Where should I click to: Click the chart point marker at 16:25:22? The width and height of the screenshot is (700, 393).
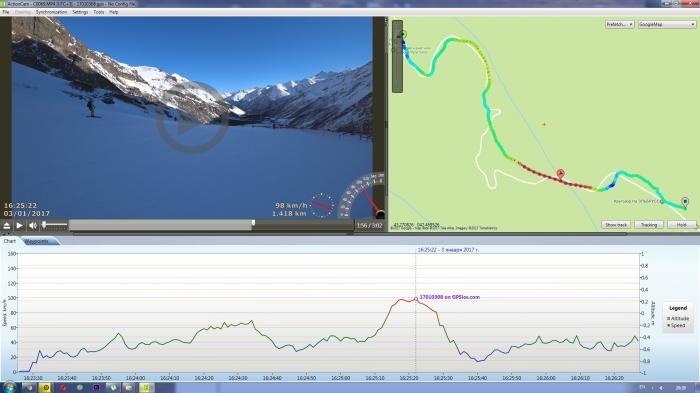416,299
